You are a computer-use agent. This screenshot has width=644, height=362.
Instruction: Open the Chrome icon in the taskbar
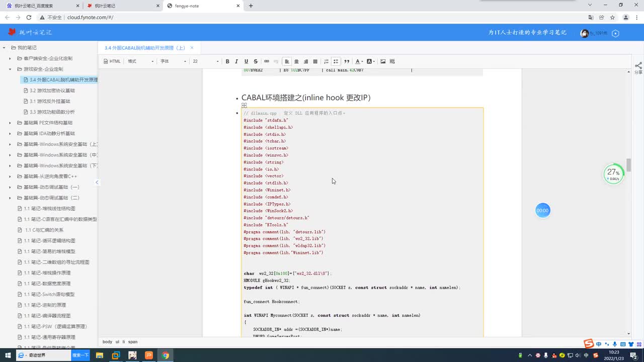(165, 355)
